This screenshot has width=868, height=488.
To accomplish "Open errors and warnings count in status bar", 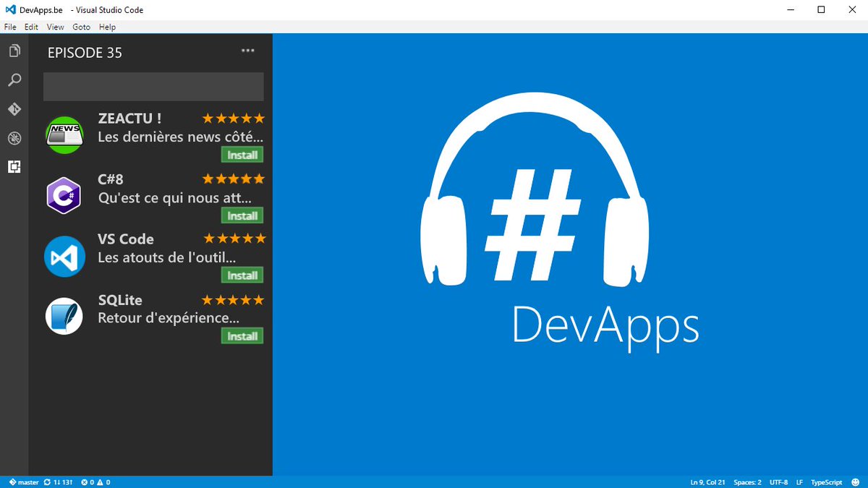I will [95, 482].
